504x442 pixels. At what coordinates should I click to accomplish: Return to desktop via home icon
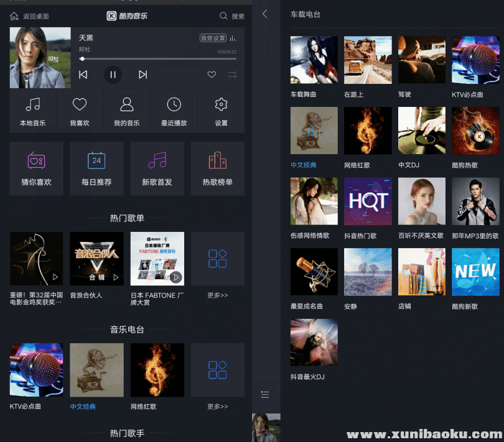pyautogui.click(x=14, y=16)
